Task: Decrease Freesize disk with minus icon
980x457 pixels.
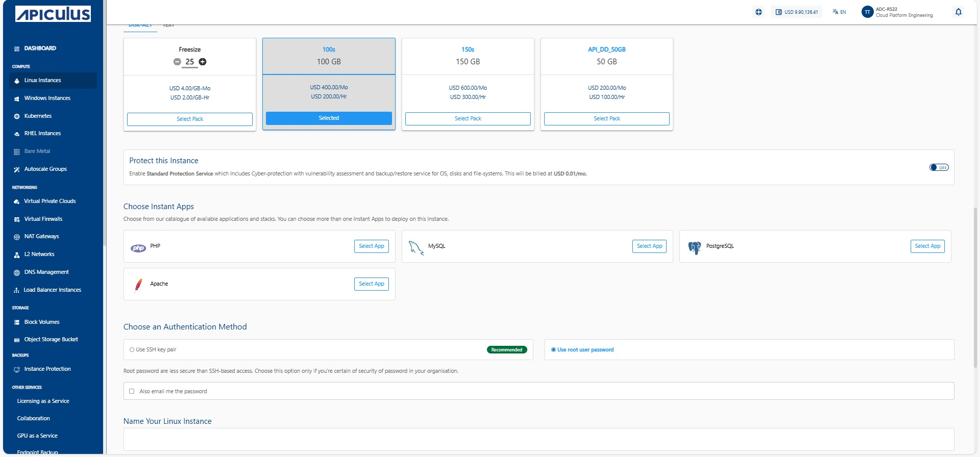Action: click(x=177, y=62)
